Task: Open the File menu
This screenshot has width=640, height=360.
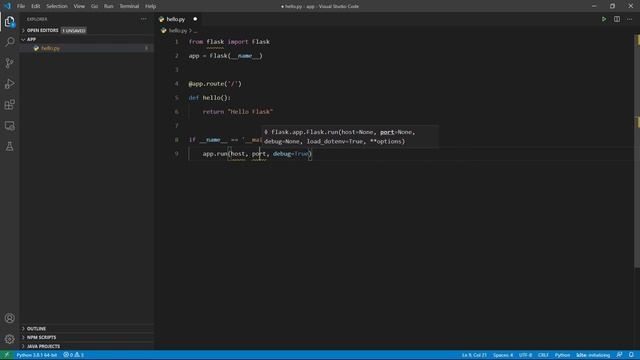Action: coord(21,6)
